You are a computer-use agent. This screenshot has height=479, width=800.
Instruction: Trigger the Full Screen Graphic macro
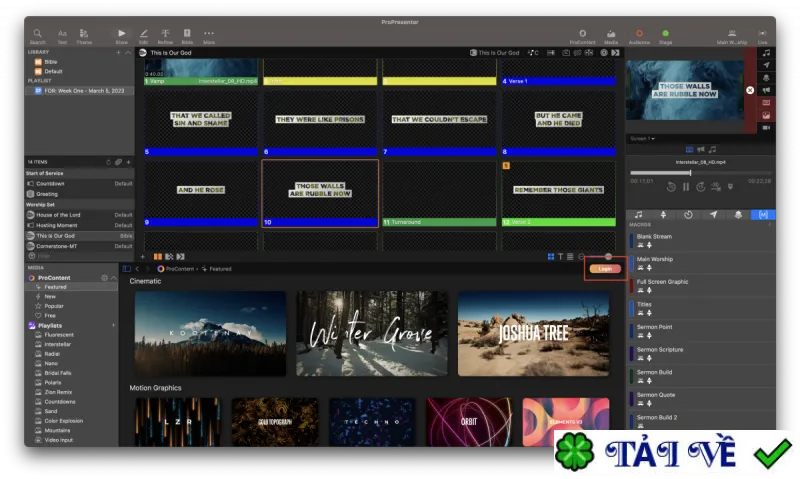point(701,285)
